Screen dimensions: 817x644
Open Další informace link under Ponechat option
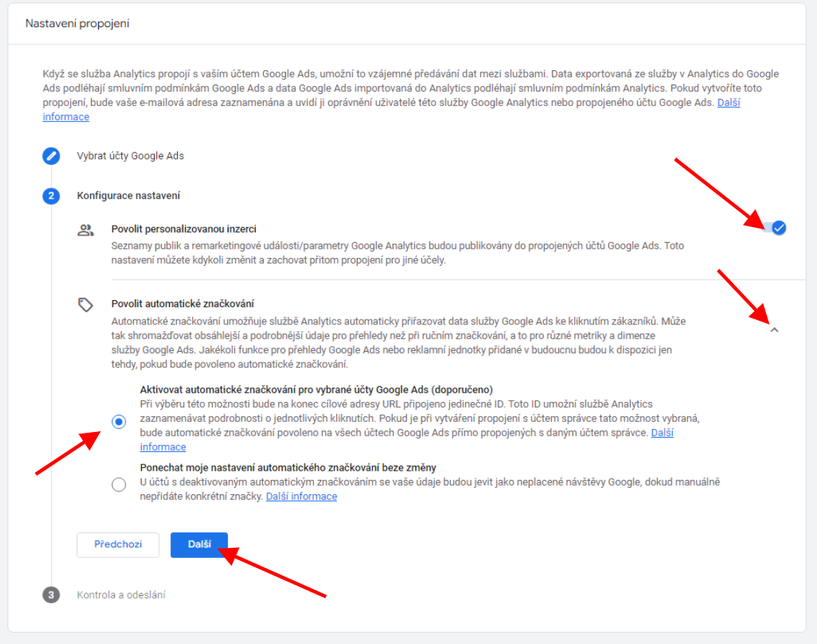(x=301, y=496)
